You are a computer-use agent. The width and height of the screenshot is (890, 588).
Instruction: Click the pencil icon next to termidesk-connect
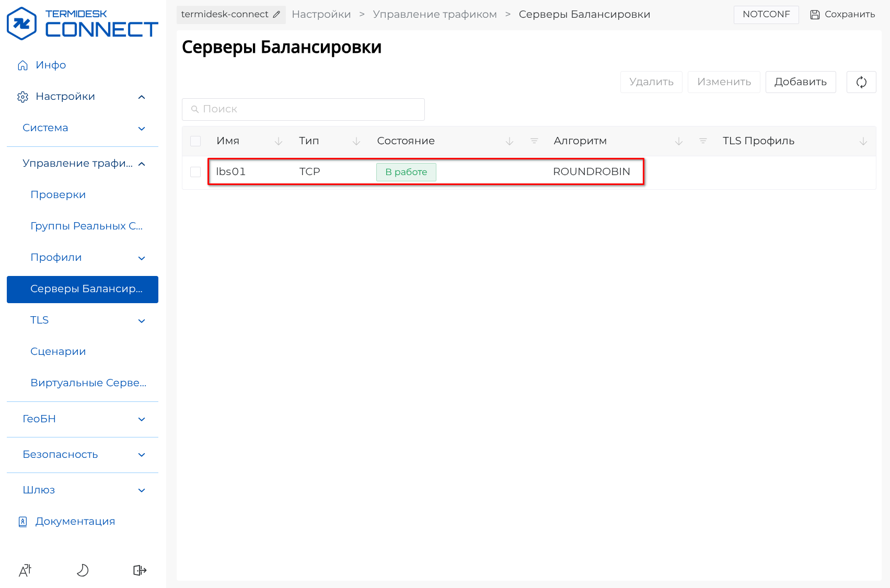pyautogui.click(x=276, y=15)
